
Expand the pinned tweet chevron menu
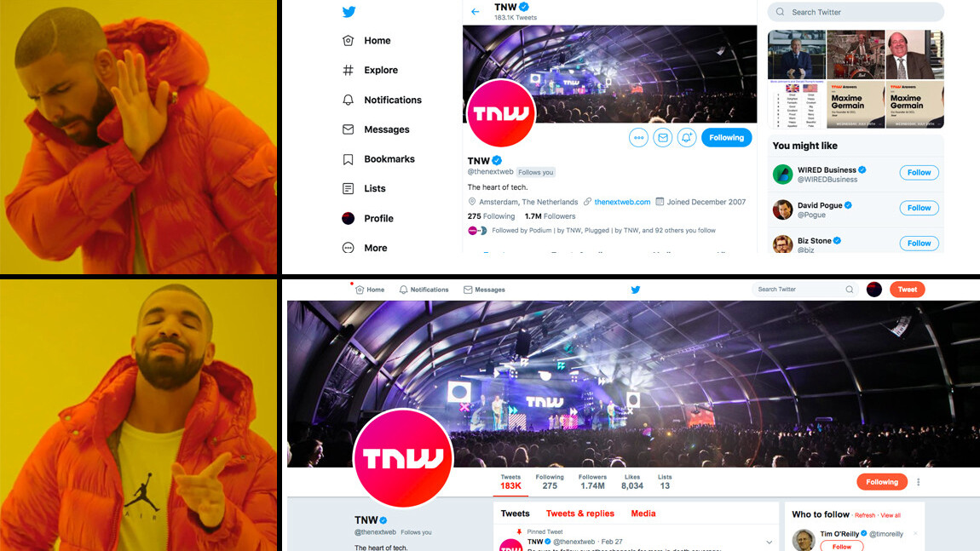pyautogui.click(x=770, y=542)
